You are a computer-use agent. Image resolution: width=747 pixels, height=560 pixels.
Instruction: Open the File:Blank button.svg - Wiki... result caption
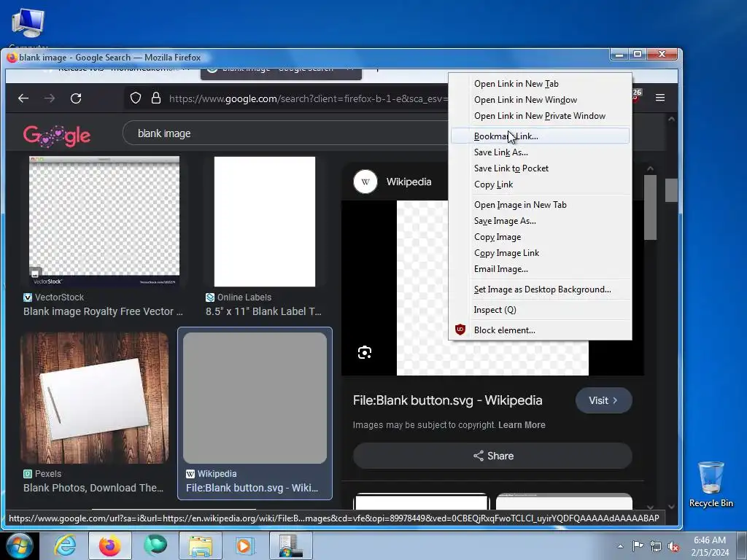tap(252, 488)
